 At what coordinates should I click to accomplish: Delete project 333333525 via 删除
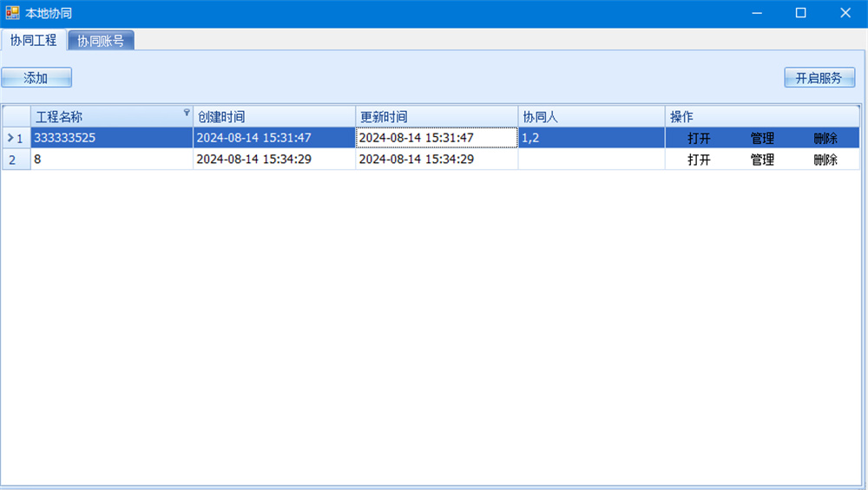[825, 138]
